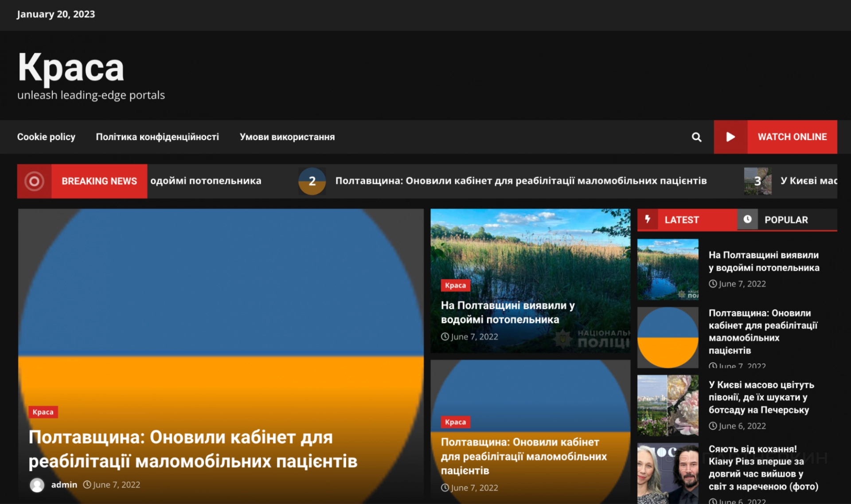Open Політика конфіденційності page
This screenshot has width=851, height=504.
coord(157,137)
